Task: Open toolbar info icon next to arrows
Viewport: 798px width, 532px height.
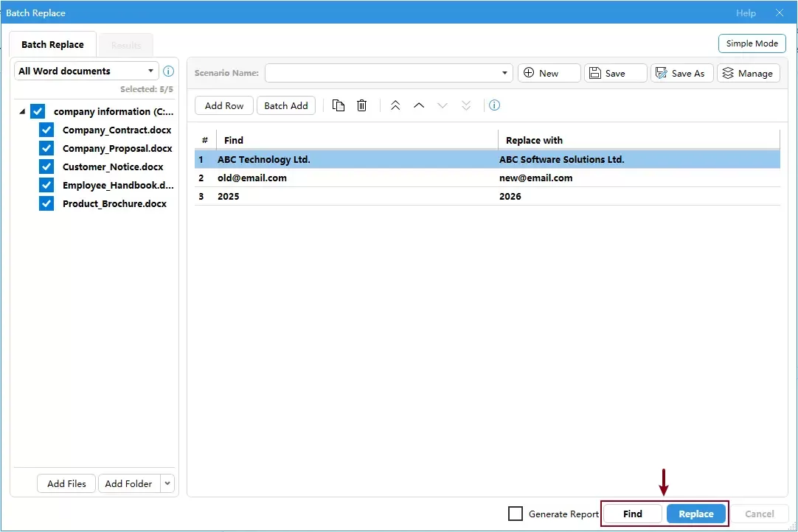Action: point(494,105)
